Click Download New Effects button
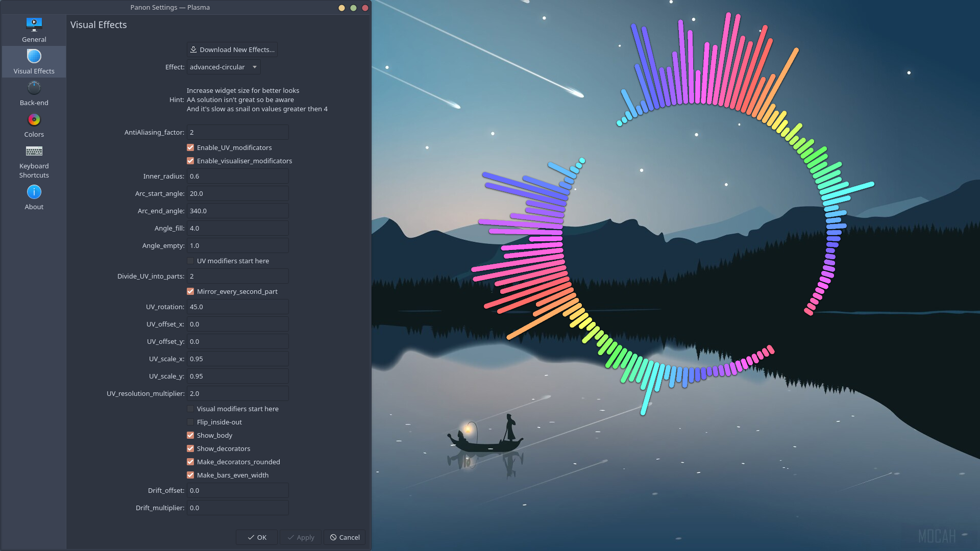Image resolution: width=980 pixels, height=551 pixels. point(232,49)
